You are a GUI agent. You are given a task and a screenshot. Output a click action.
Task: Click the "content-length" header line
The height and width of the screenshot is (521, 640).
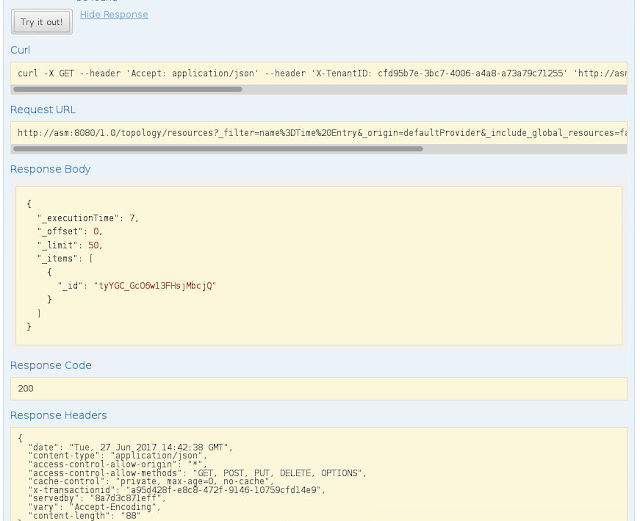[84, 516]
